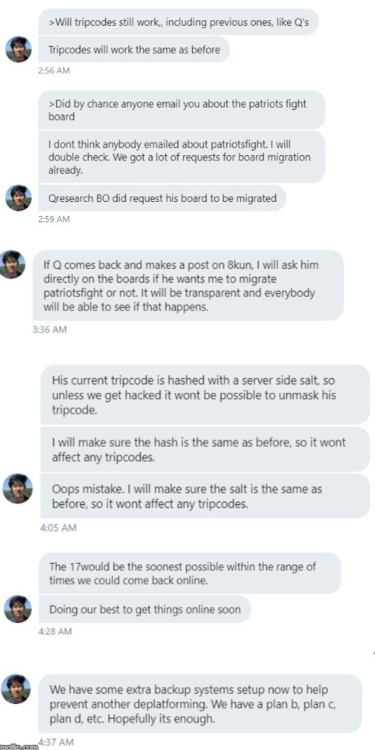This screenshot has width=375, height=750.
Task: Select the 'Did by chance anyone email you' bubble
Action: click(181, 110)
